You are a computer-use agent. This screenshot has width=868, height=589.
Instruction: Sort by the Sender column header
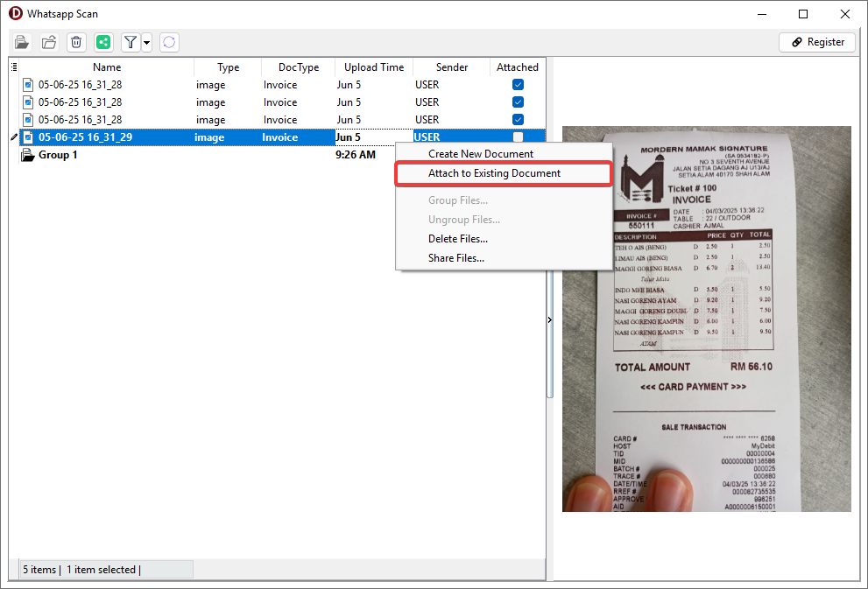452,67
